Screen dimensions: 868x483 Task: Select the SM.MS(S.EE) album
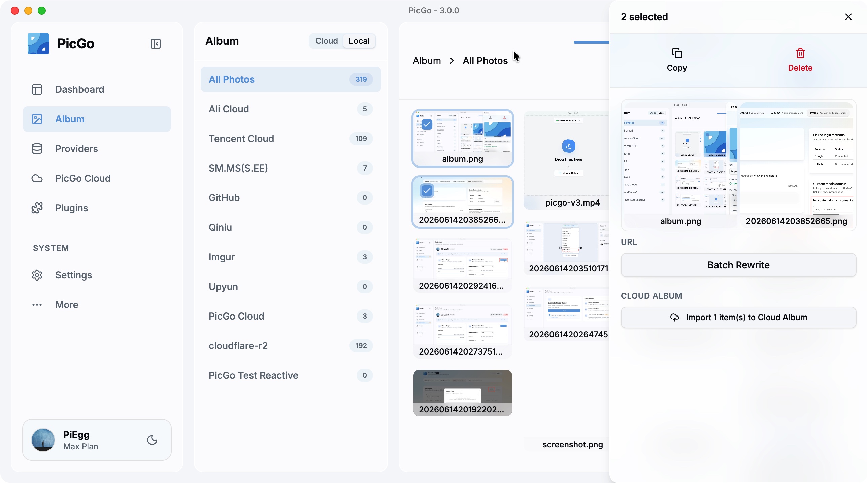pos(291,168)
